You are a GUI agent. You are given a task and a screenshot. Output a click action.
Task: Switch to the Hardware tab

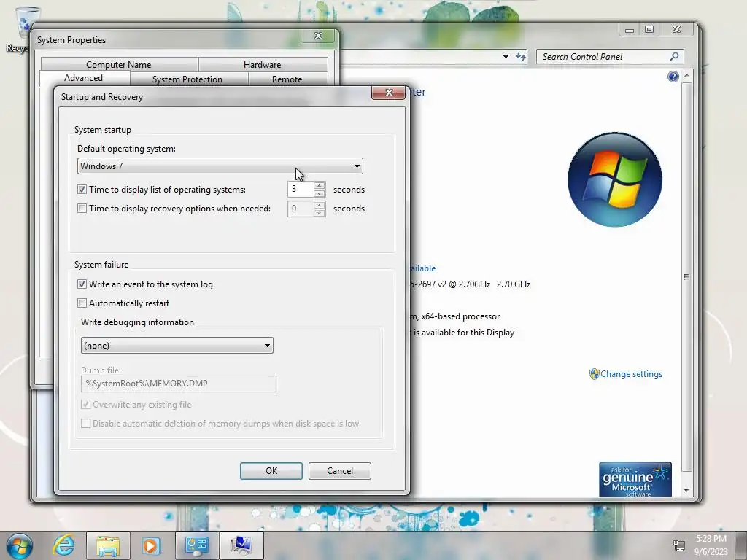tap(263, 64)
